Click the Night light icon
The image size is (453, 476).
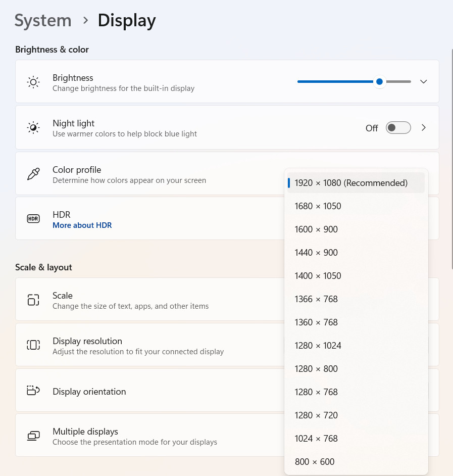pyautogui.click(x=33, y=127)
